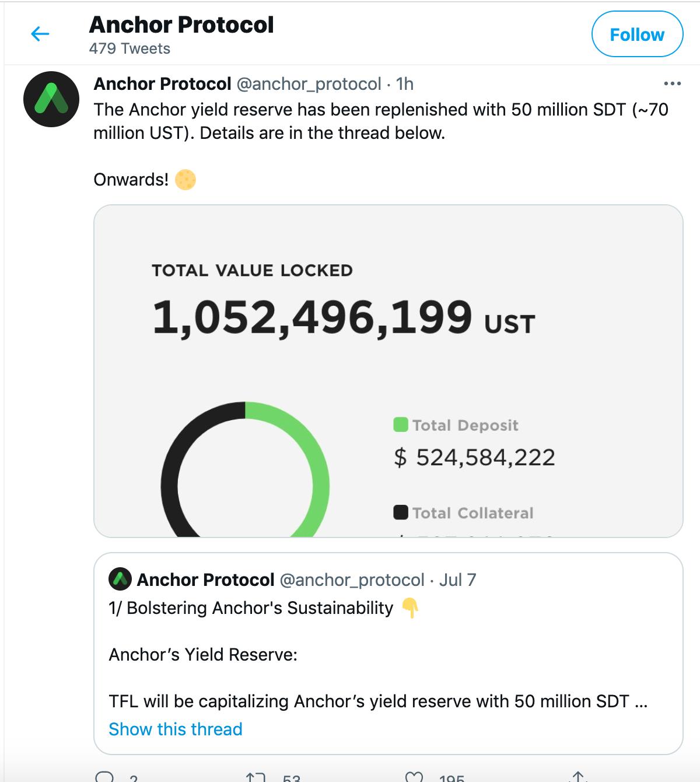This screenshot has width=700, height=782.
Task: Open the share icon on the tweet
Action: click(x=578, y=777)
